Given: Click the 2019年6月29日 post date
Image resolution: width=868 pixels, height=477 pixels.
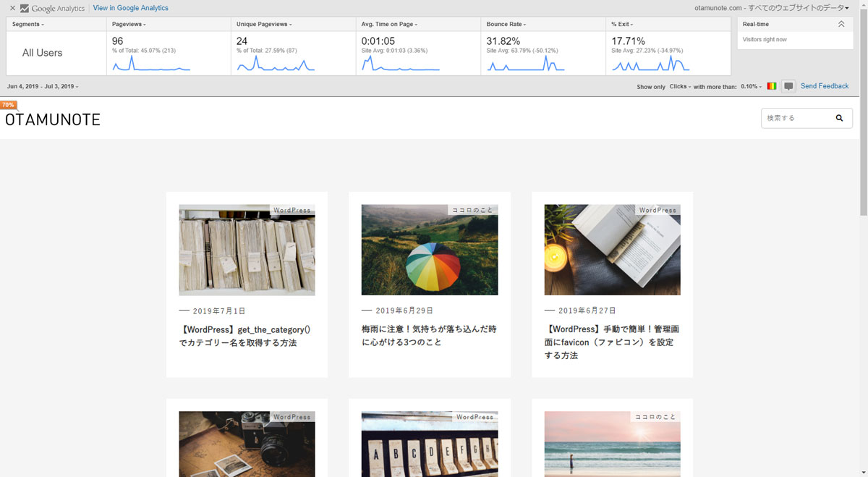Looking at the screenshot, I should coord(404,311).
